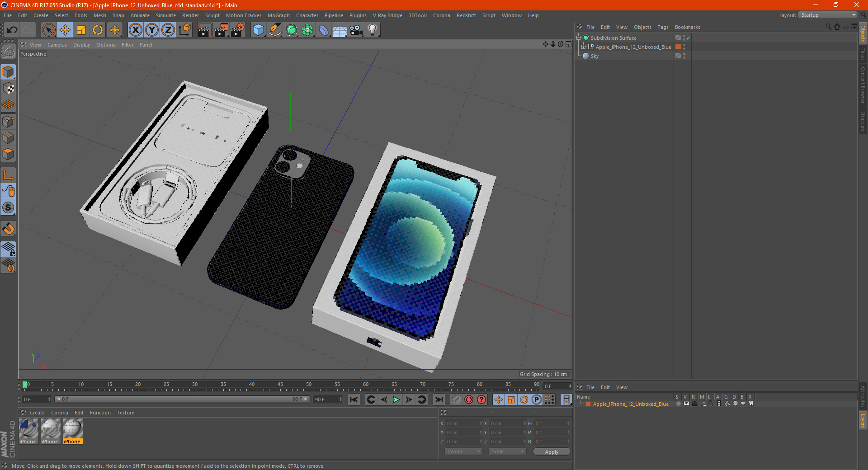Open the Scale mode dropdown
Image resolution: width=868 pixels, height=470 pixels.
click(507, 451)
